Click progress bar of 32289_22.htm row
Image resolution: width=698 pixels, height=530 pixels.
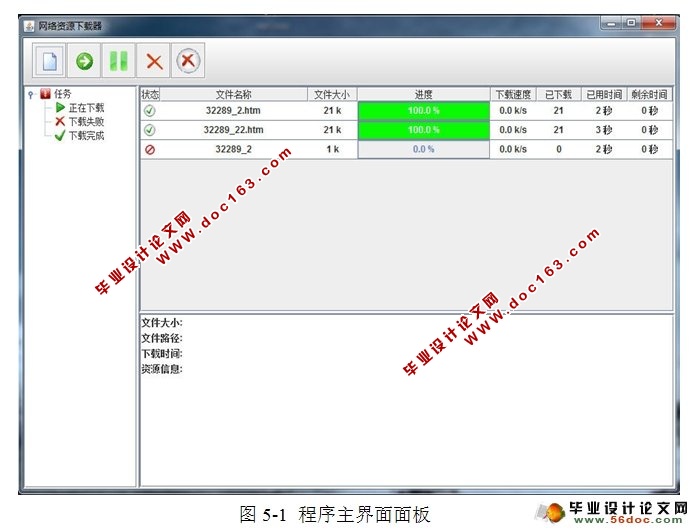click(423, 129)
